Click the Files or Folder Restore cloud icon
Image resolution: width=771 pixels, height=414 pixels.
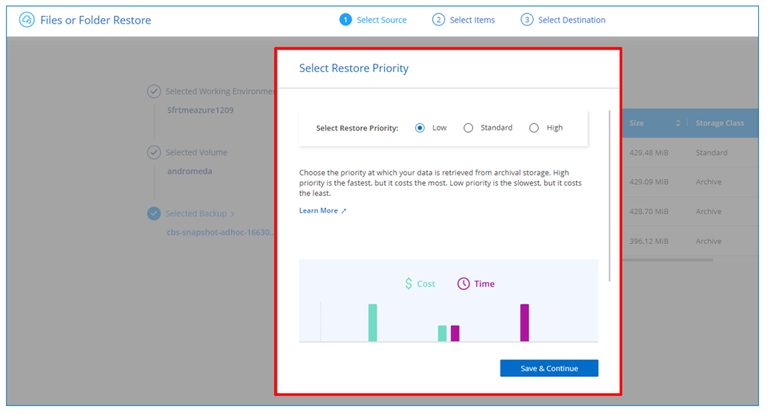tap(27, 19)
